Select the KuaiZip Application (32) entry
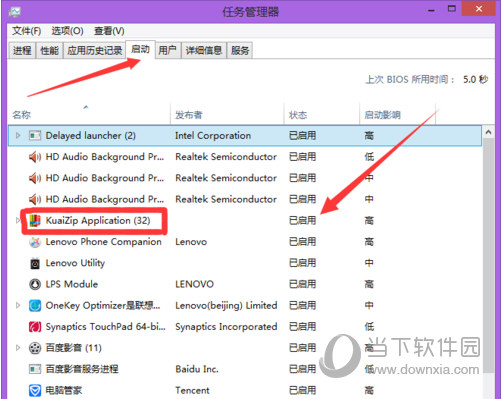The height and width of the screenshot is (399, 504). pos(98,221)
